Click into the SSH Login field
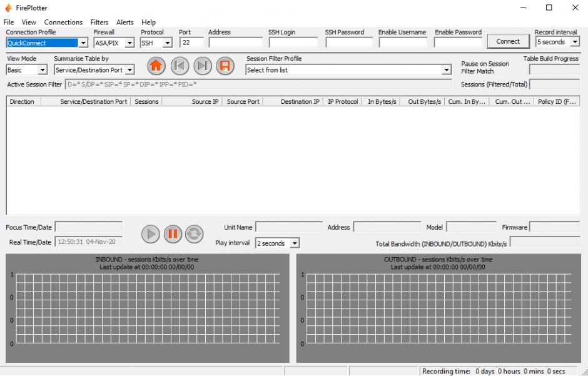The width and height of the screenshot is (588, 376). point(293,43)
